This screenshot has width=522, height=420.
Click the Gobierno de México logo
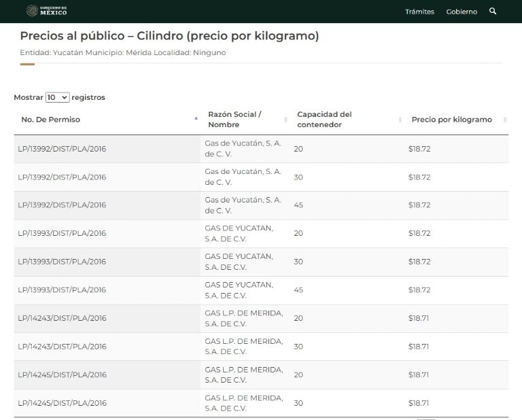[x=47, y=11]
